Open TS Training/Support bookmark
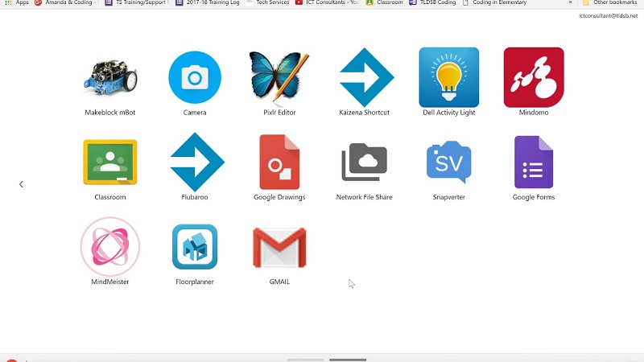 pyautogui.click(x=137, y=2)
